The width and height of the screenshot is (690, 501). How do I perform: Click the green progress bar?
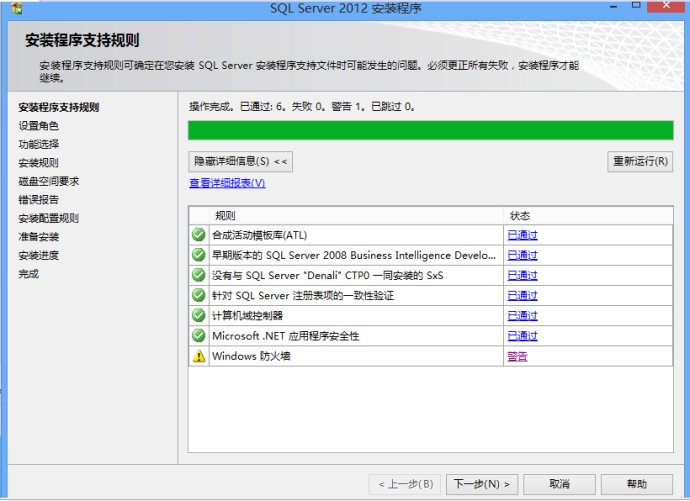tap(430, 130)
